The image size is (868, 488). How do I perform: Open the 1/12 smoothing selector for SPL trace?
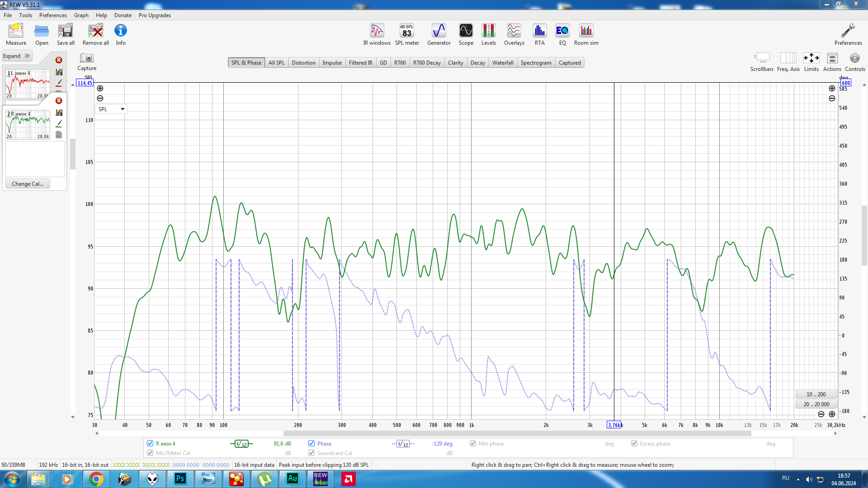(241, 444)
